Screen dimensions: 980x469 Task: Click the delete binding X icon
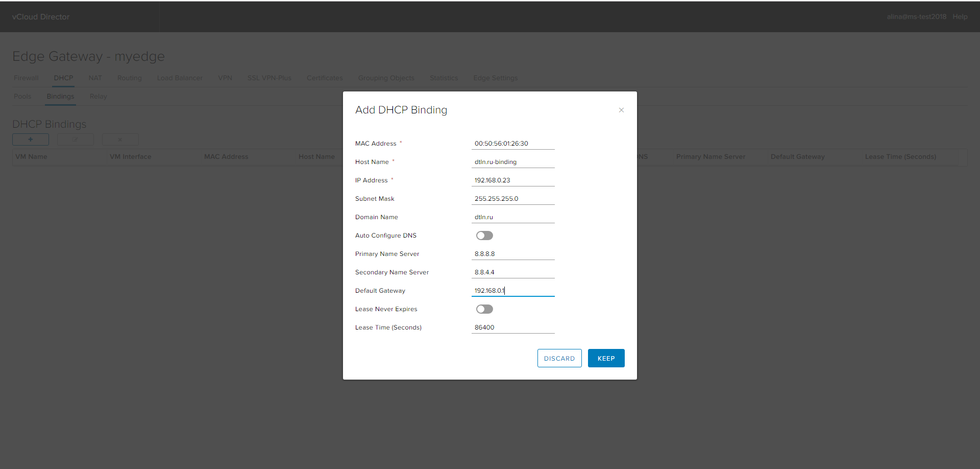120,139
